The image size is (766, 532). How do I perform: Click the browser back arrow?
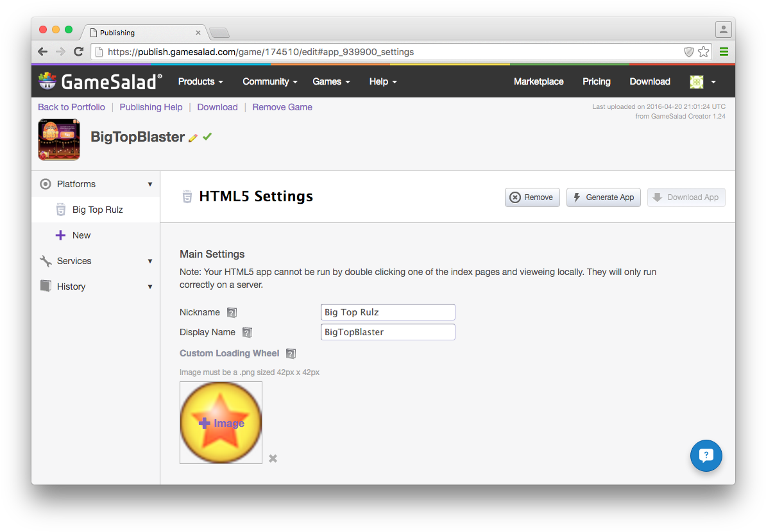click(43, 52)
